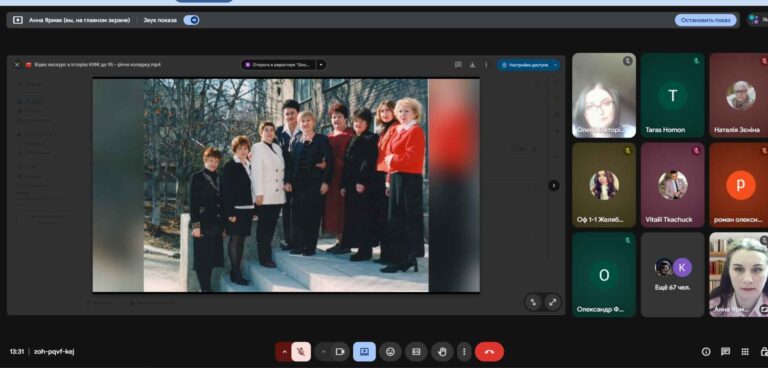The height and width of the screenshot is (368, 768).
Task: Click the open in editor button
Action: tap(278, 65)
